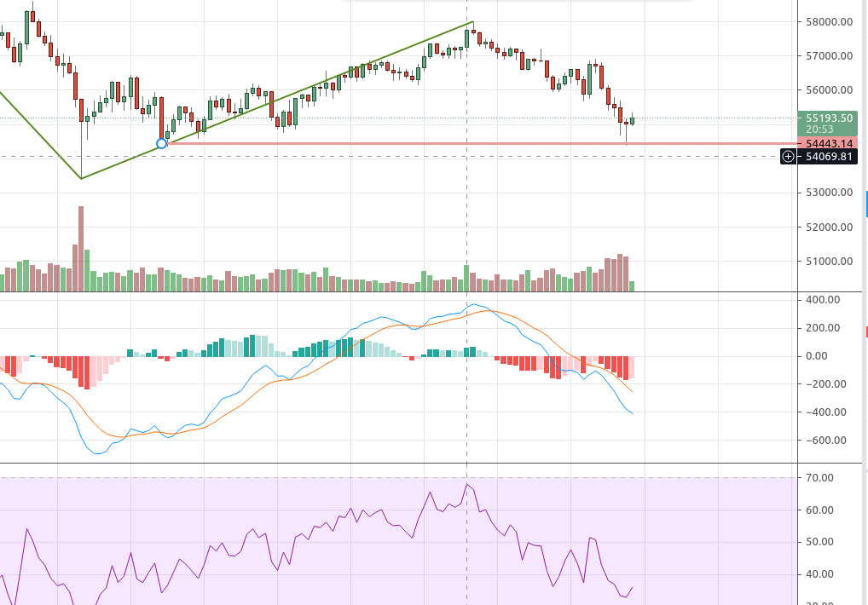Click the 54069.81 crosshair price label
The height and width of the screenshot is (605, 868).
[830, 157]
